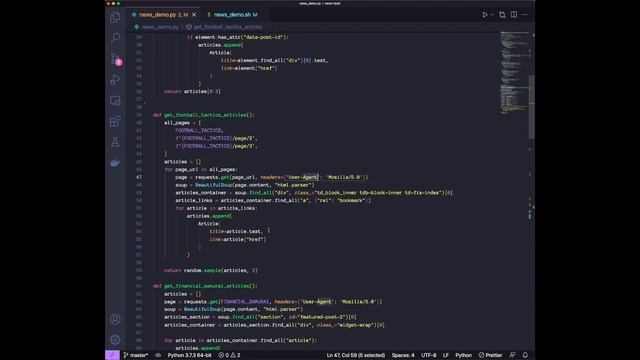The width and height of the screenshot is (640, 360).
Task: Open editor More Actions ellipsis
Action: [x=525, y=15]
